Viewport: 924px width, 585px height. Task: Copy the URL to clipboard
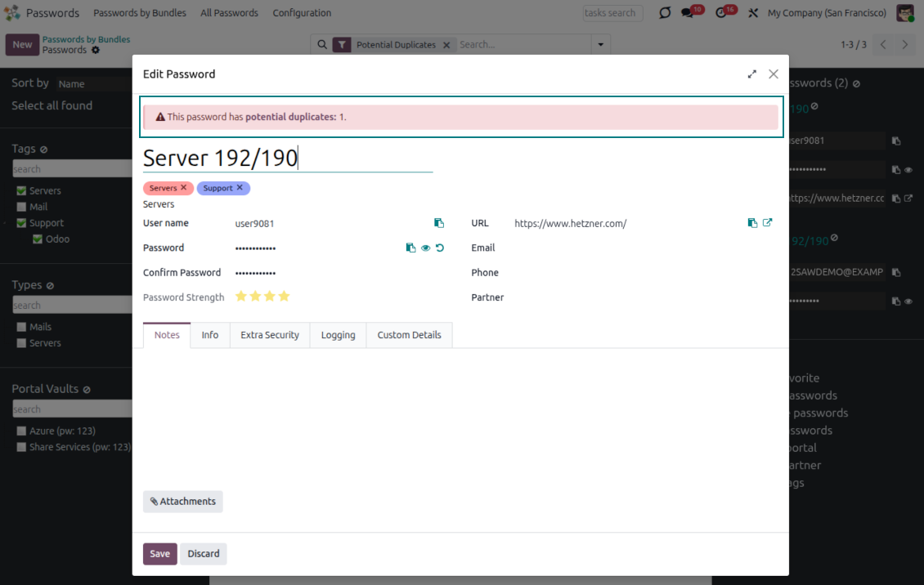coord(752,223)
